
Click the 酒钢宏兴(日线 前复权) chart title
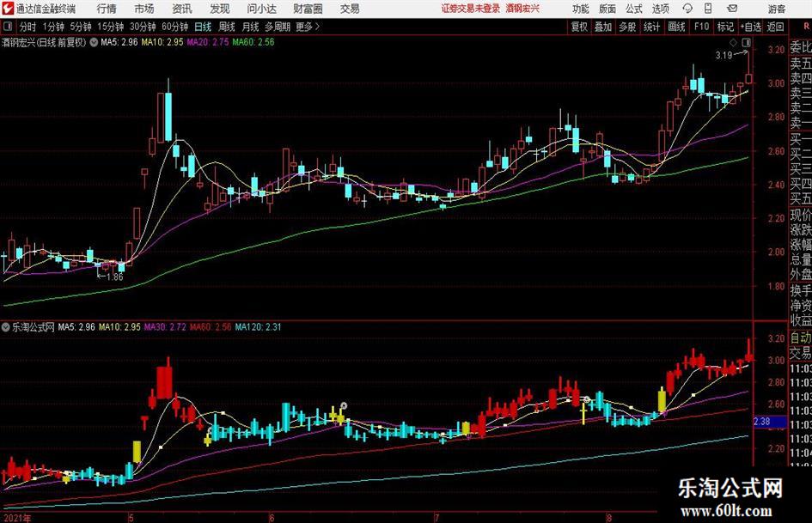pos(44,42)
